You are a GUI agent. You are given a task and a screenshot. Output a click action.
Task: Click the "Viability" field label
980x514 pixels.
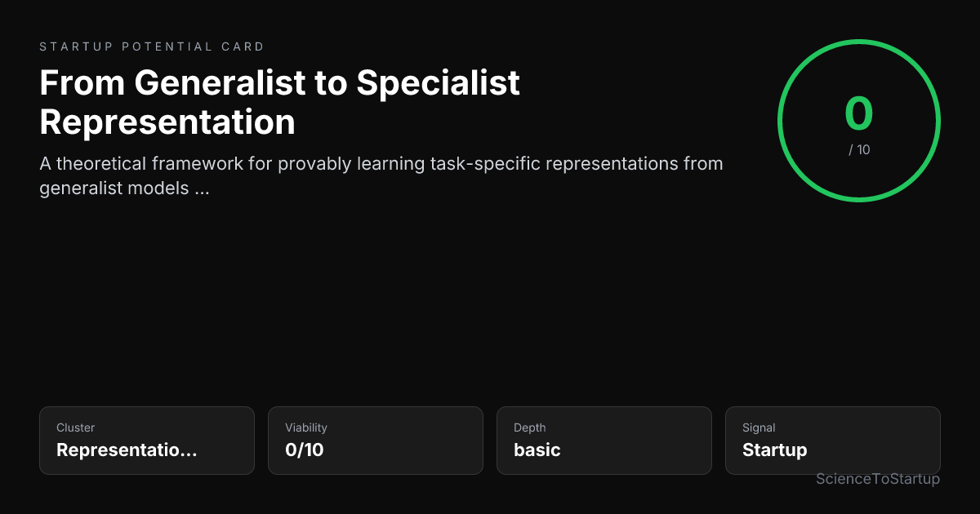306,428
